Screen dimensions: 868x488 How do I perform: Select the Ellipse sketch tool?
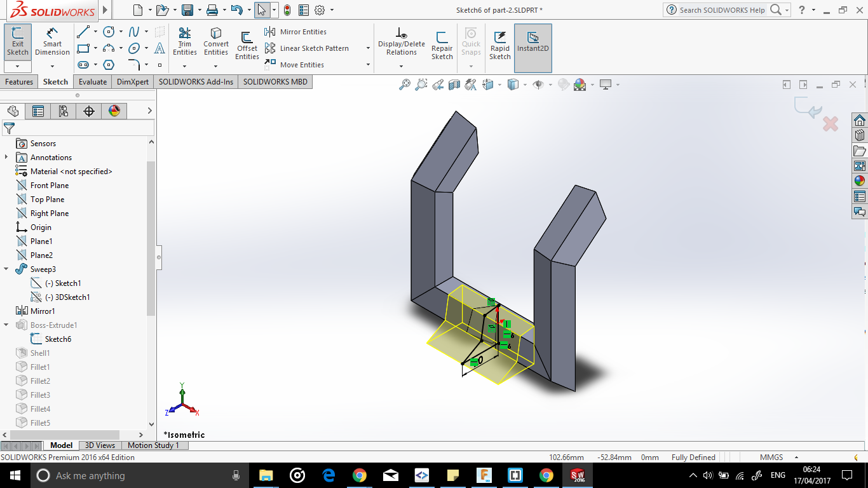coord(134,48)
